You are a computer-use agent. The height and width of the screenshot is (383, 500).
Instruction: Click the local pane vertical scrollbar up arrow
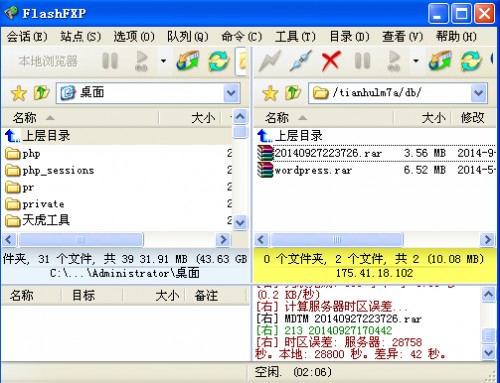tap(240, 116)
